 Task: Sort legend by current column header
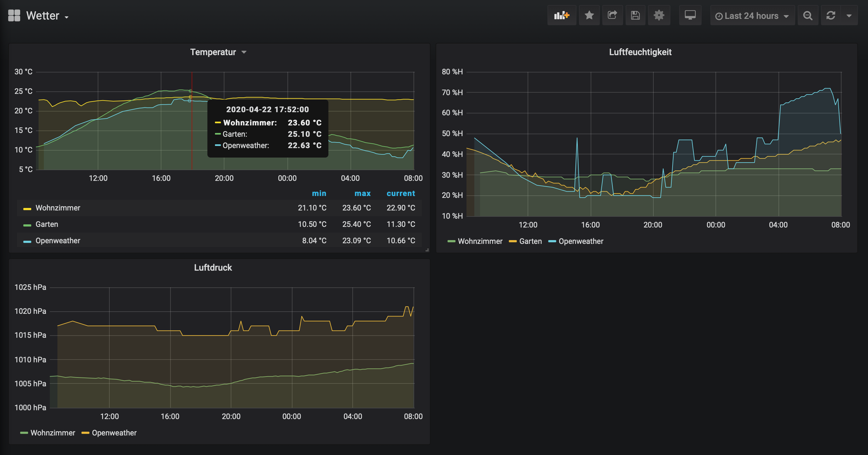[x=400, y=193]
